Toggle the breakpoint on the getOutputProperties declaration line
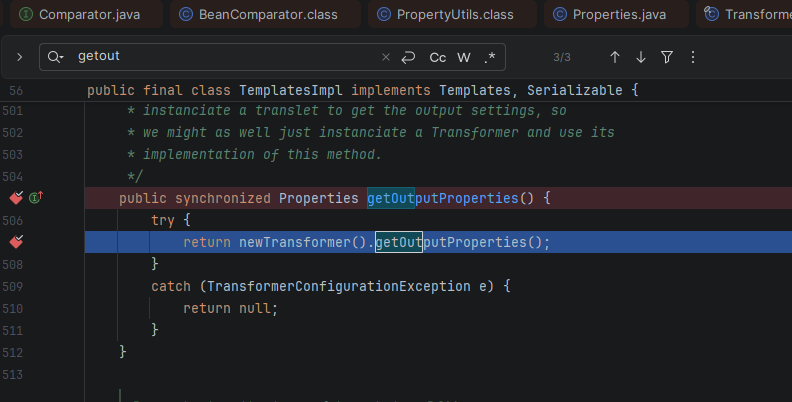 click(x=16, y=198)
